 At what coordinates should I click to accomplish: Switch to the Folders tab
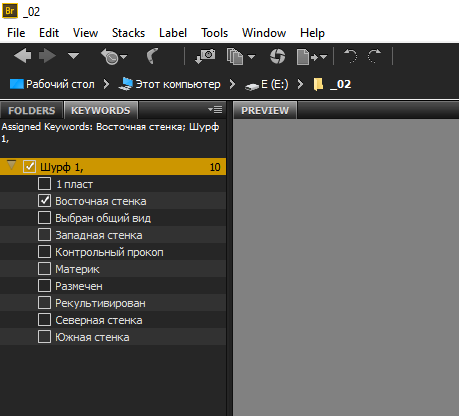pos(32,110)
